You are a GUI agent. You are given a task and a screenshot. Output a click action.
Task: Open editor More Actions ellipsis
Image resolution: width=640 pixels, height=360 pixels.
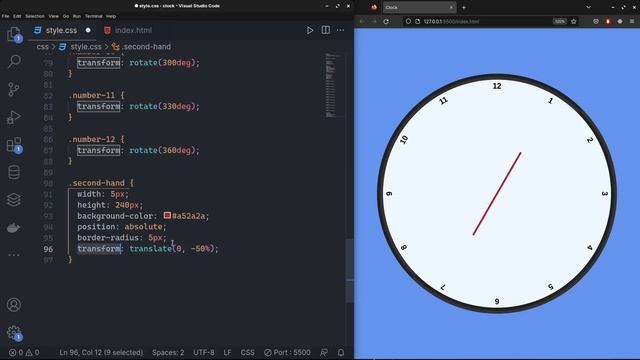pyautogui.click(x=340, y=30)
